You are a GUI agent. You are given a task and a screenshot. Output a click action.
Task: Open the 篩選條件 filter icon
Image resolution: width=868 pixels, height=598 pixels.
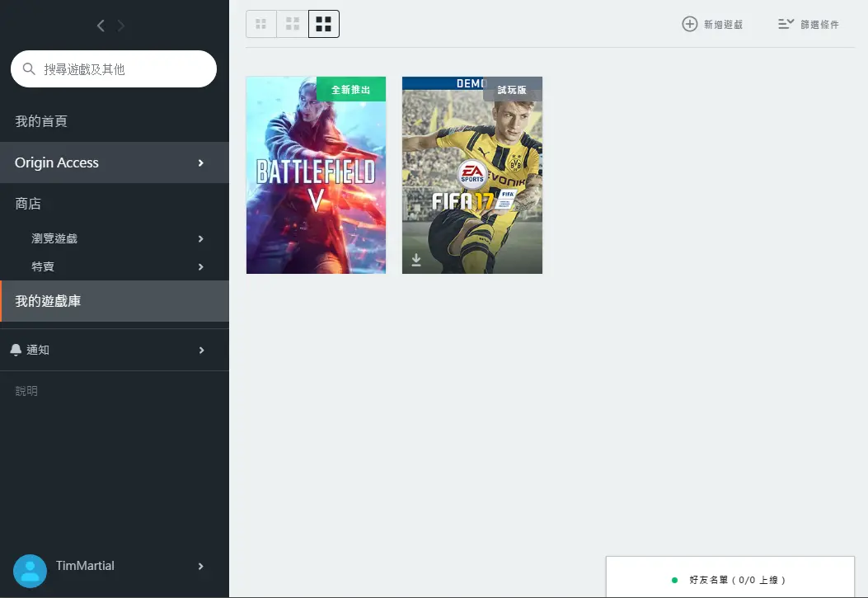click(786, 25)
